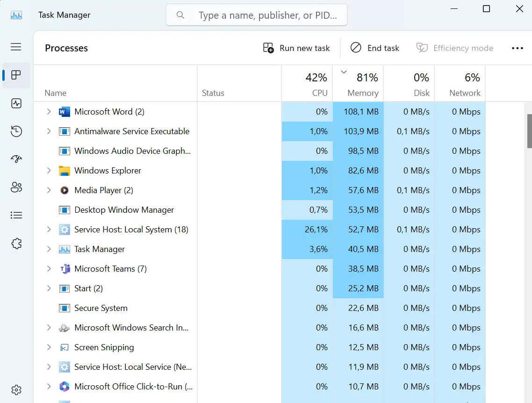
Task: Expand Microsoft Windows Search Indexer group
Action: point(49,328)
